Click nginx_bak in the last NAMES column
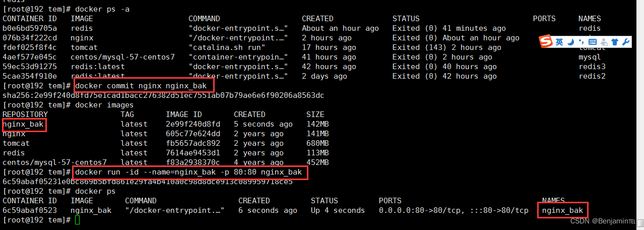The width and height of the screenshot is (644, 230). pyautogui.click(x=562, y=210)
